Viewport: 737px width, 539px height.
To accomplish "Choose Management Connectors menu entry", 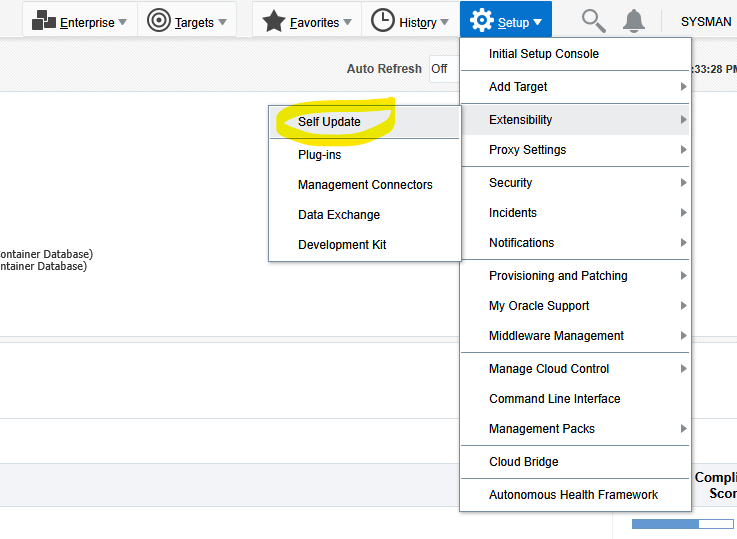I will 365,185.
